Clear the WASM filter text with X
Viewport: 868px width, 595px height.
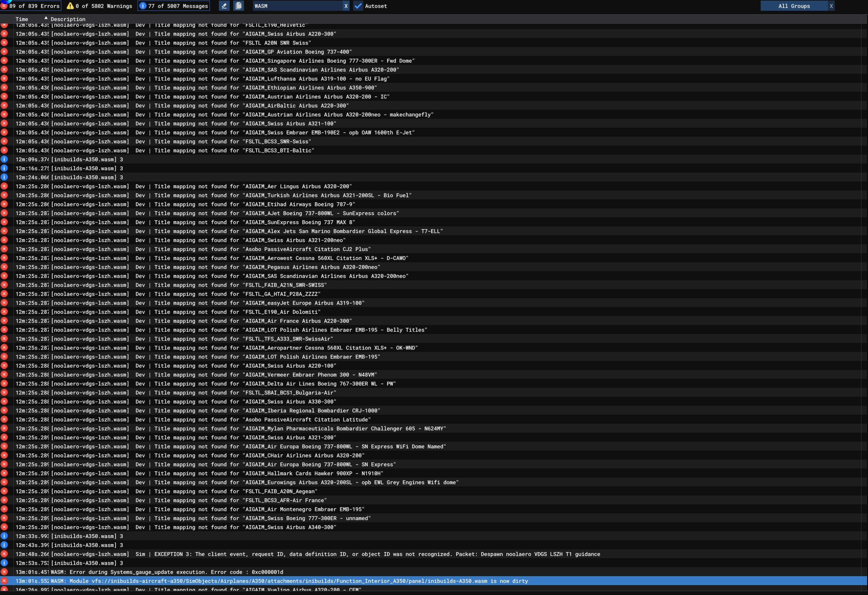[x=346, y=6]
